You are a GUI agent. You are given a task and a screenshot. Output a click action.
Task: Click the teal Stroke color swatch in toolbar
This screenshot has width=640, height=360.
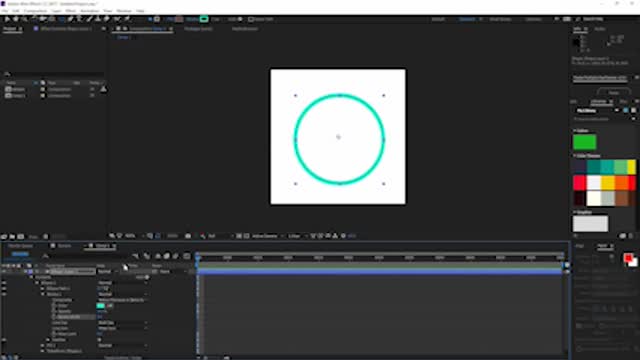click(x=204, y=19)
